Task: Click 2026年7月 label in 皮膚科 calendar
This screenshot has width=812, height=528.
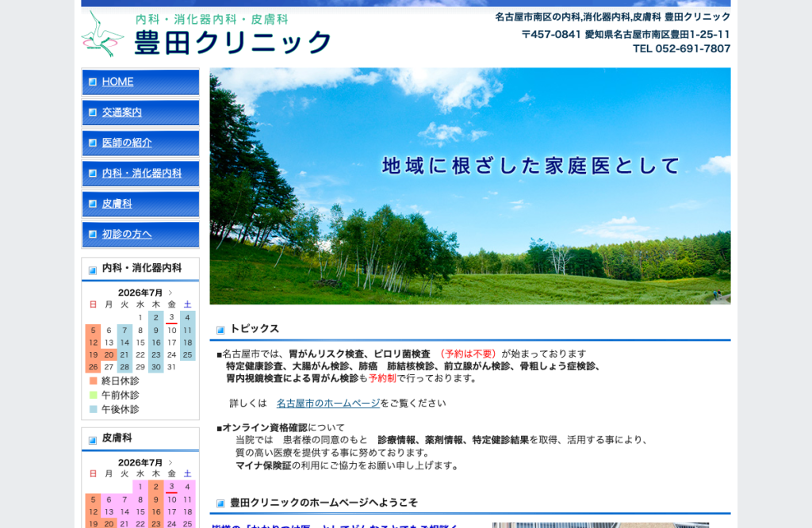Action: pyautogui.click(x=140, y=463)
